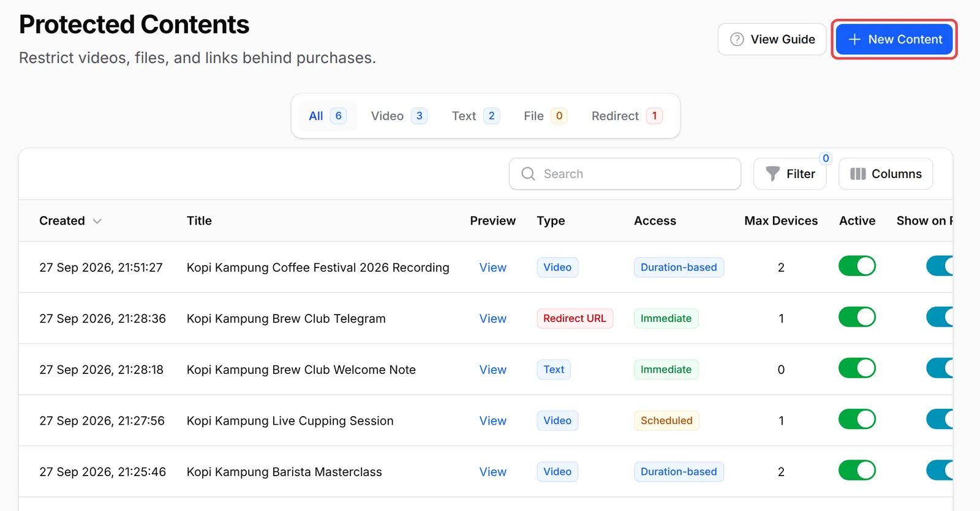Toggle Active for Brew Club Telegram
Viewport: 980px width, 511px height.
(x=857, y=317)
